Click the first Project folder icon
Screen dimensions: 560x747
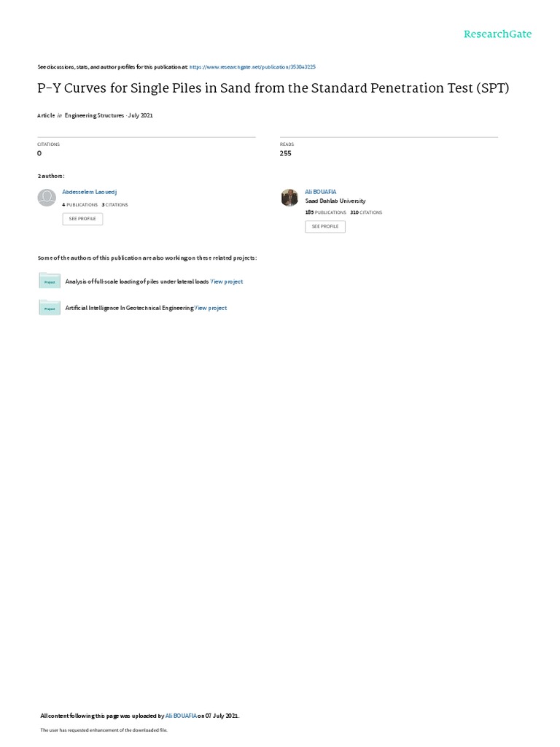50,281
